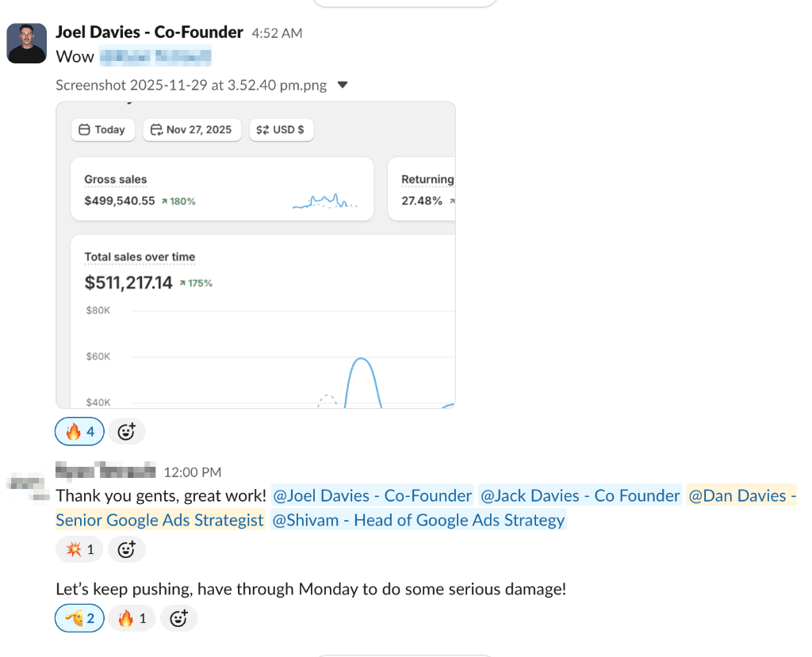Click Joel Davies' profile picture
The width and height of the screenshot is (812, 657).
26,43
